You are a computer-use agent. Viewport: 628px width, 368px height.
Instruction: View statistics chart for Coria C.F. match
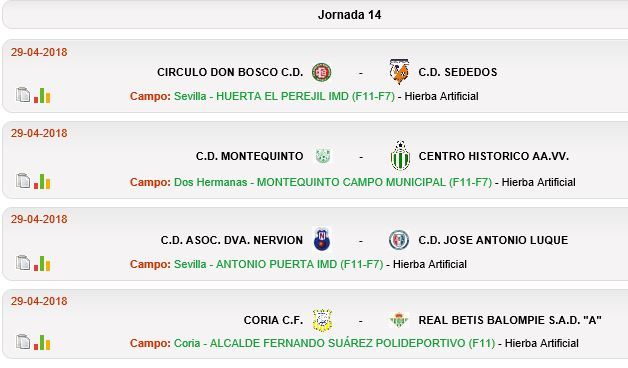pyautogui.click(x=42, y=342)
